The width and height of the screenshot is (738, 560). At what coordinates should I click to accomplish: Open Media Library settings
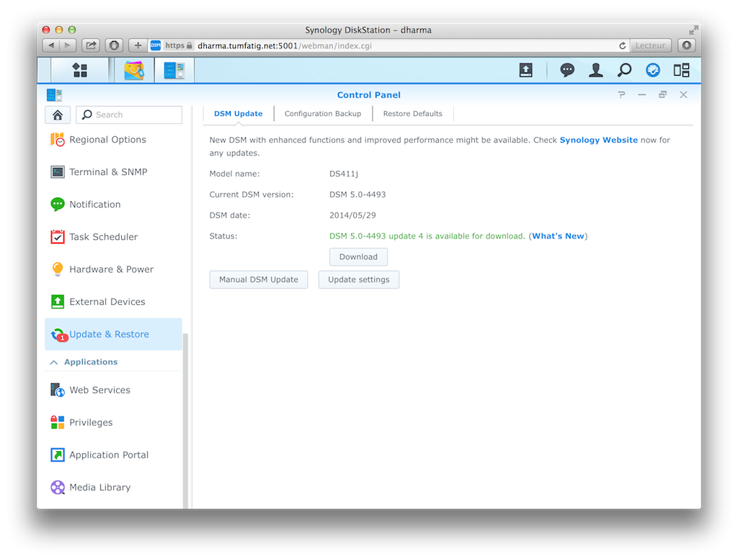coord(113,487)
